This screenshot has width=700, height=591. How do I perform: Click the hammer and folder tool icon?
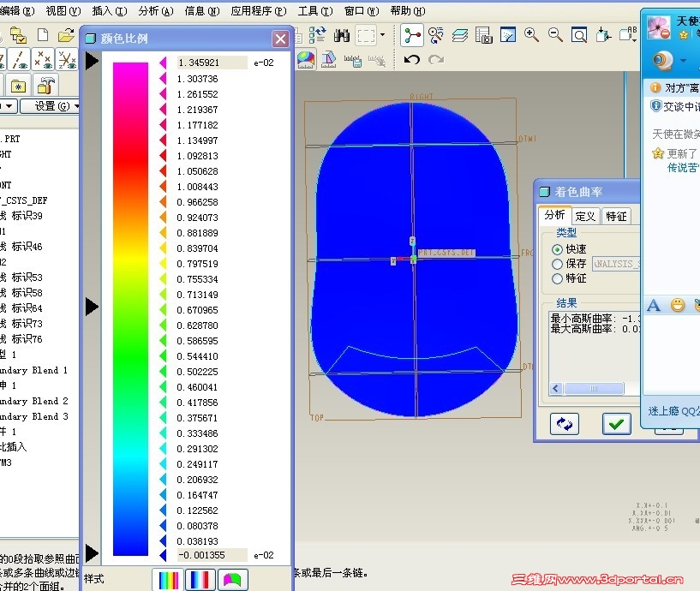coord(45,86)
